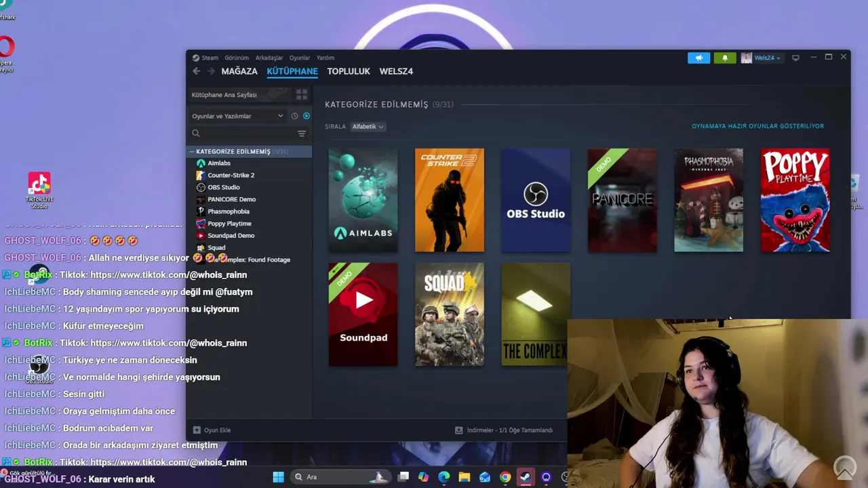
Task: Switch to the KÜTÜPHANE tab
Action: (x=292, y=71)
